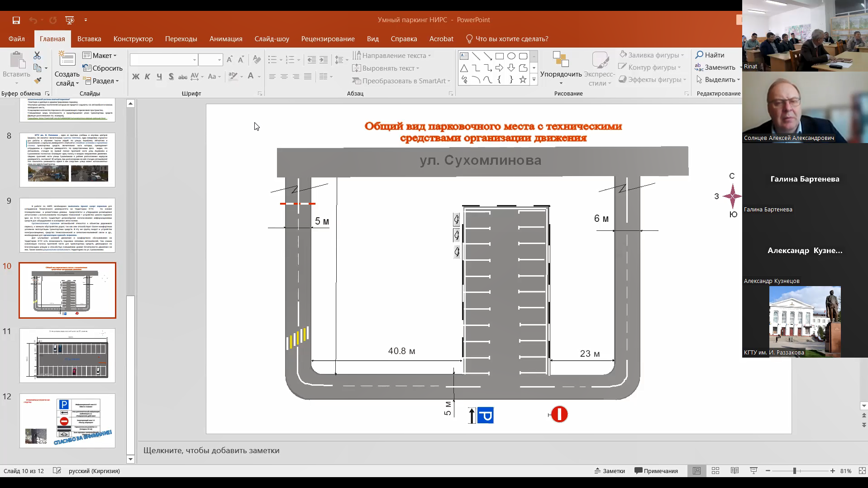The height and width of the screenshot is (488, 868).
Task: Select the oval shape in gallery
Action: click(511, 56)
